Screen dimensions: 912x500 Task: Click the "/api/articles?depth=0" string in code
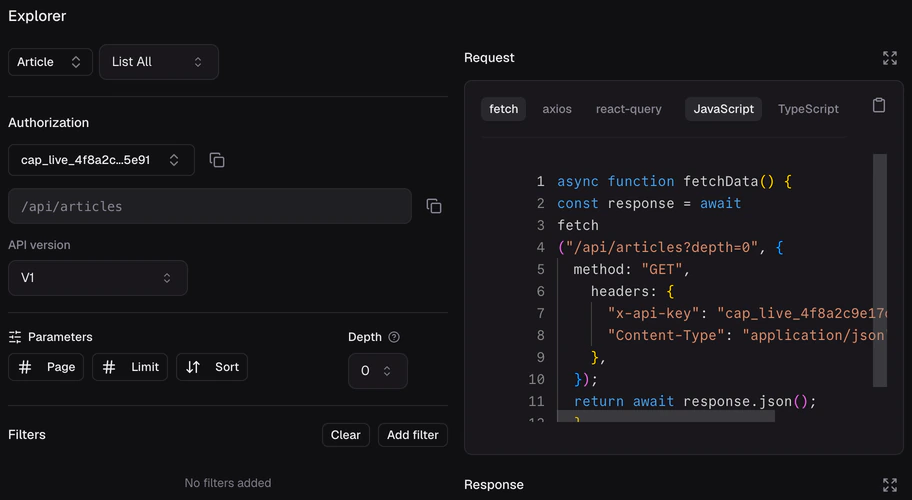pyautogui.click(x=661, y=248)
